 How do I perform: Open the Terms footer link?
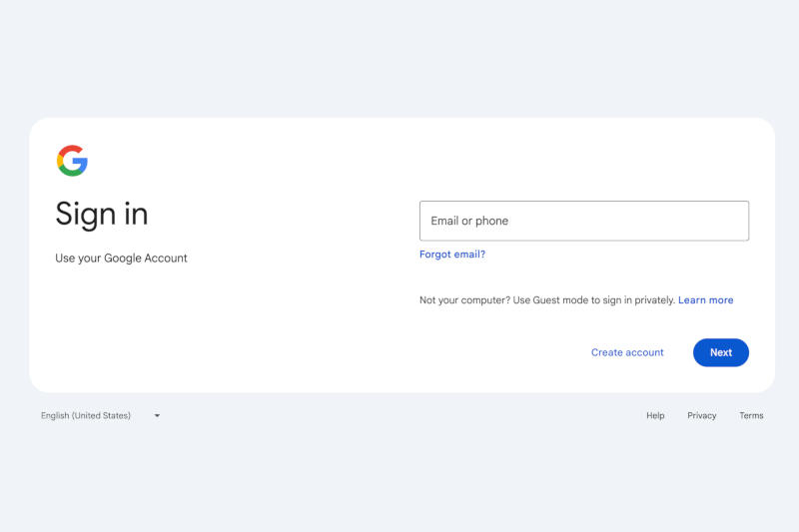751,415
